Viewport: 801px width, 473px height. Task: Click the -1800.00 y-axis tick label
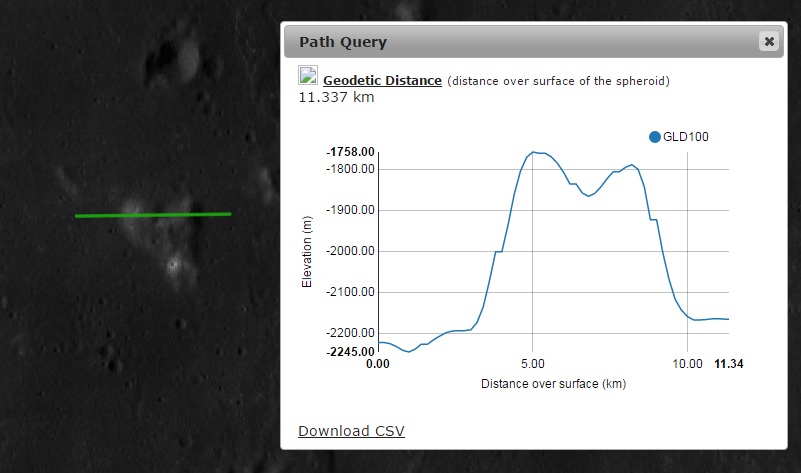pyautogui.click(x=350, y=169)
